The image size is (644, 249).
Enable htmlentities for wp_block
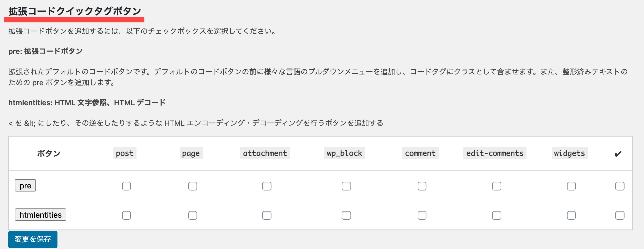coord(346,215)
